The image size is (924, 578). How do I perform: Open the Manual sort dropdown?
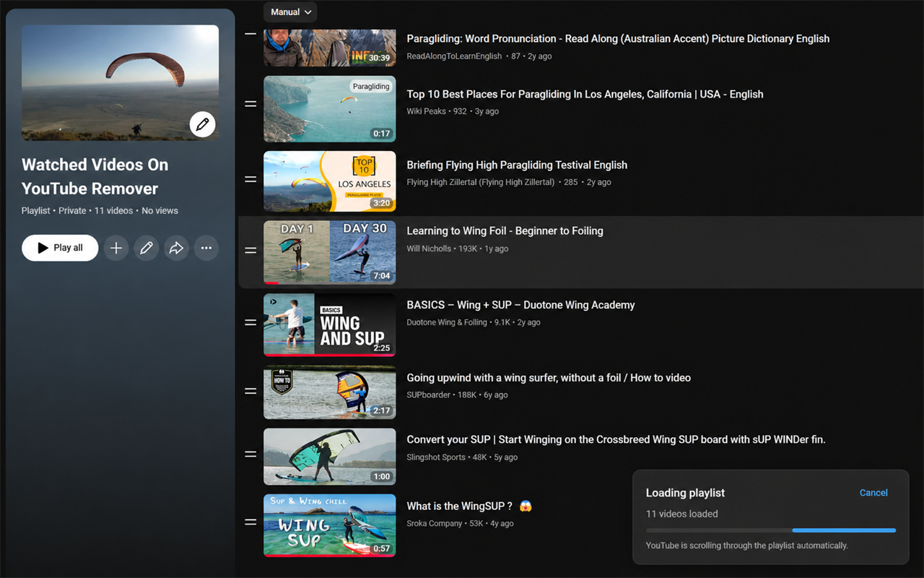291,12
